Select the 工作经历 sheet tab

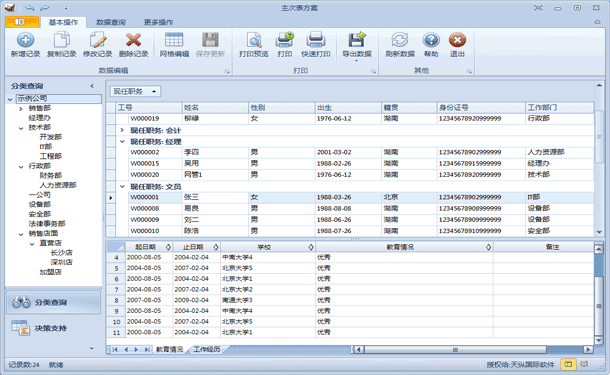click(207, 349)
